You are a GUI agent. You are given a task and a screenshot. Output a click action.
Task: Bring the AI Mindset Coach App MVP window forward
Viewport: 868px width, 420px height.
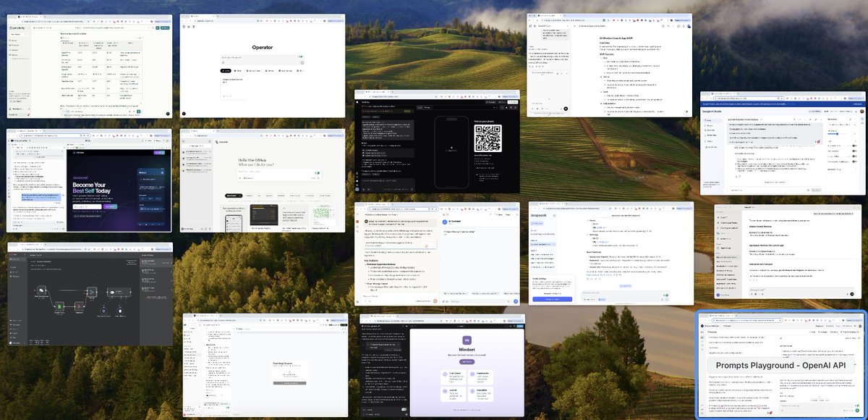click(610, 64)
